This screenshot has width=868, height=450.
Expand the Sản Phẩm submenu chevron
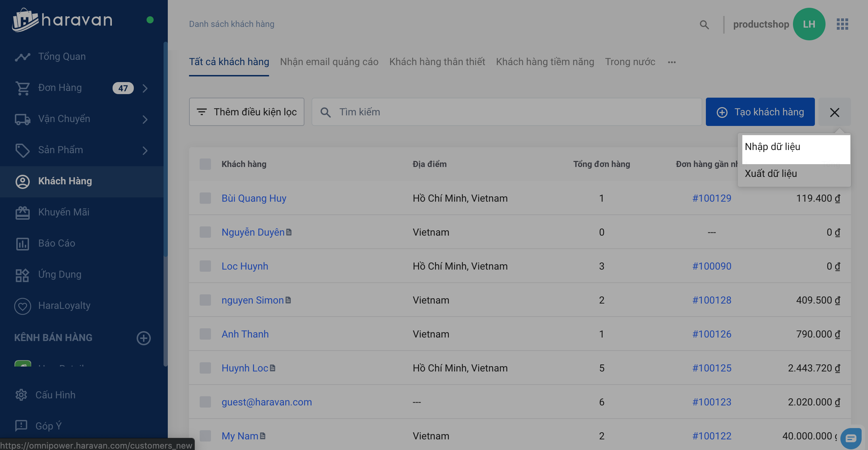click(x=145, y=150)
